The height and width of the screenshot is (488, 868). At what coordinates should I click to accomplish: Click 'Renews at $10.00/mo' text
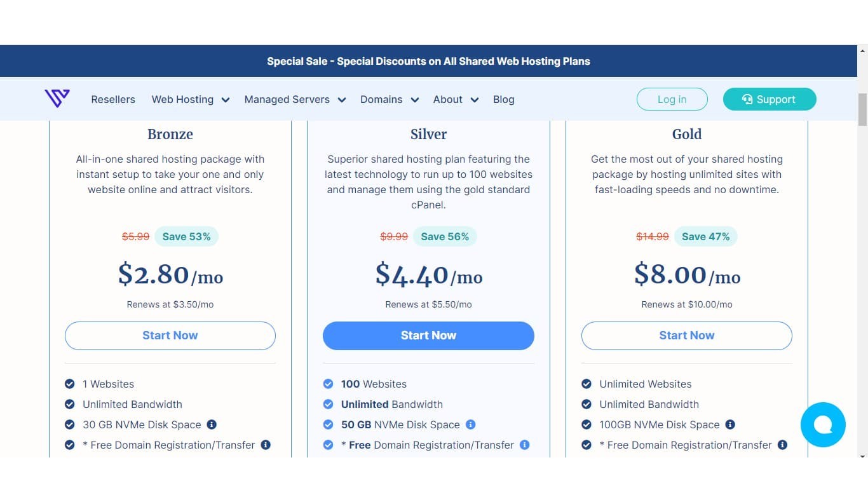click(x=687, y=304)
